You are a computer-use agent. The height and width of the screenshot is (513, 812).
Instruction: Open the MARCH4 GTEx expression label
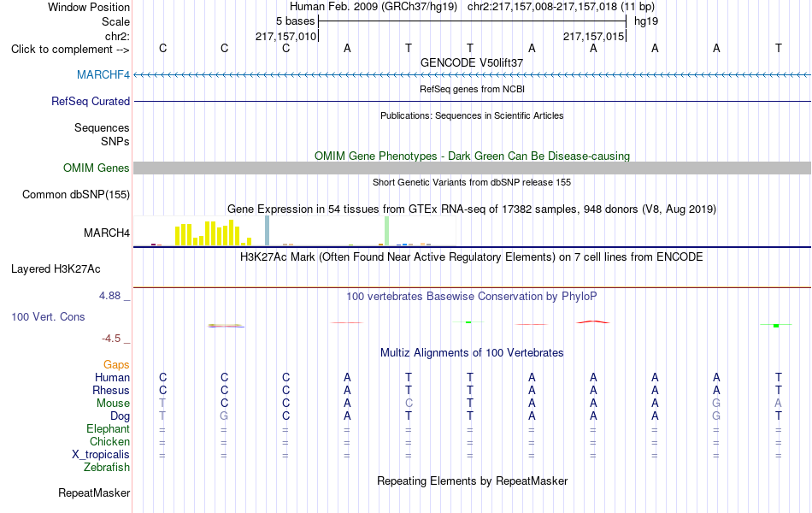[107, 233]
